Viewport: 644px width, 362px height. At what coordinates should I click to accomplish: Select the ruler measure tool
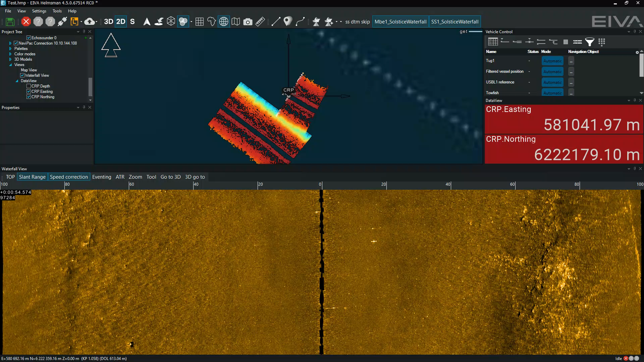(x=260, y=22)
